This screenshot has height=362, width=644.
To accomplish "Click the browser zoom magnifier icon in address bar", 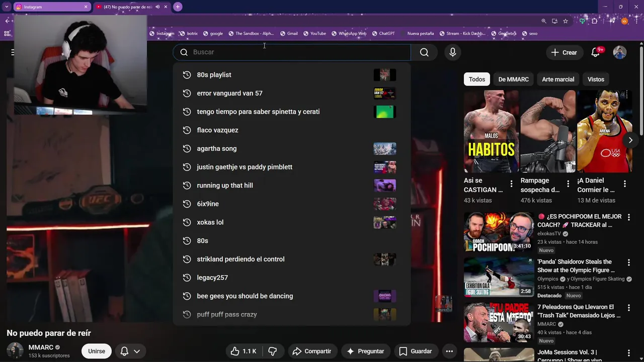I will click(x=544, y=21).
